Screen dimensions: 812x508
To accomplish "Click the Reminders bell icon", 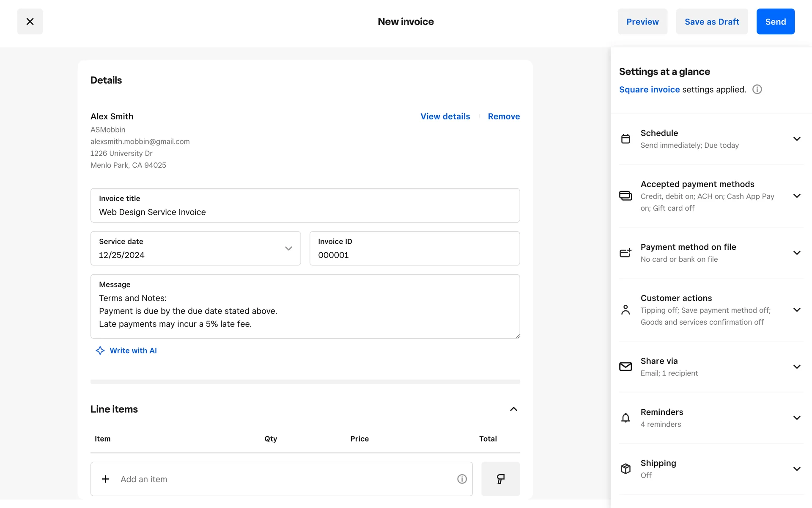I will pos(625,418).
